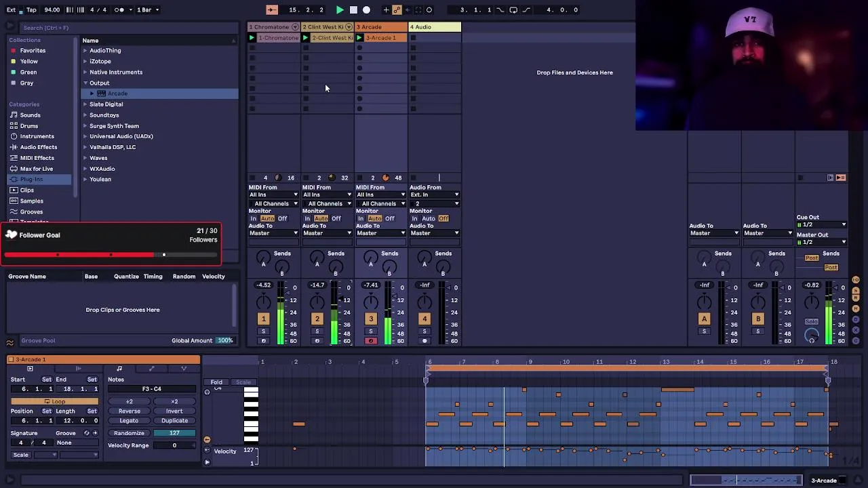868x488 pixels.
Task: Launch the 1-Chromatone clip
Action: pyautogui.click(x=252, y=38)
